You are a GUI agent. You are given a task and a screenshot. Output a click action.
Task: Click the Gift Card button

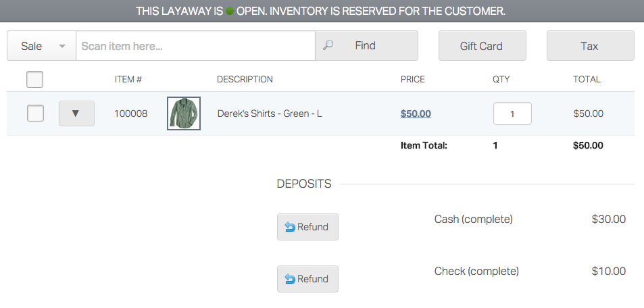pos(482,46)
